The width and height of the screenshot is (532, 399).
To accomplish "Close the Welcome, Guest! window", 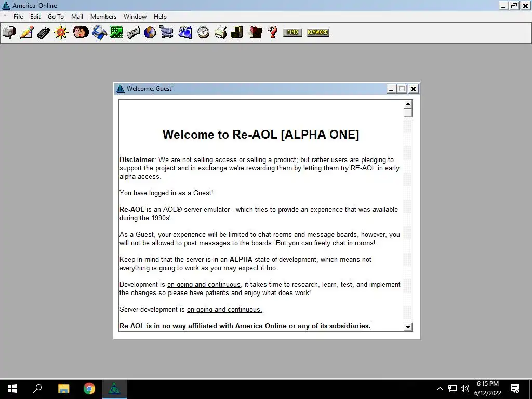I will pos(413,89).
